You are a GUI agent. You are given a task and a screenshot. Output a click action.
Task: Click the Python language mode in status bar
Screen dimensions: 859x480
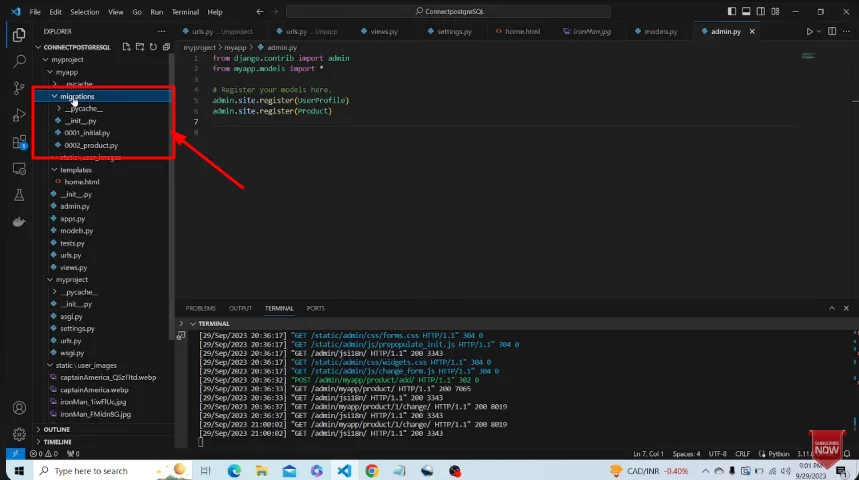click(x=778, y=454)
